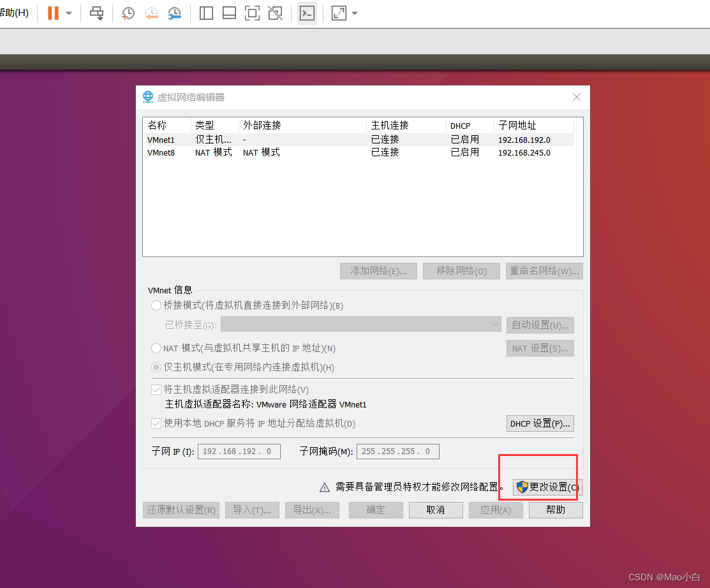Viewport: 710px width, 588px height.
Task: Toggle the thumbnail bar panel icon
Action: tap(229, 13)
